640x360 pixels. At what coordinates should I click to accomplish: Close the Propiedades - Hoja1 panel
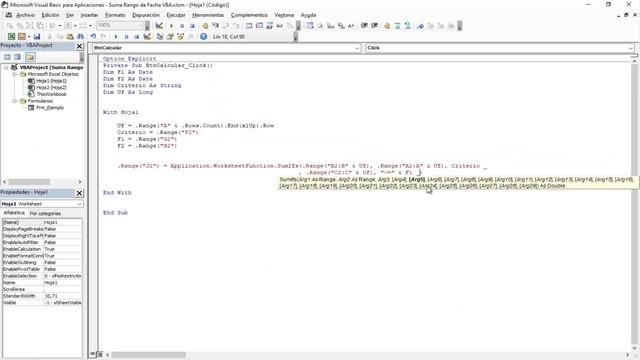79,193
